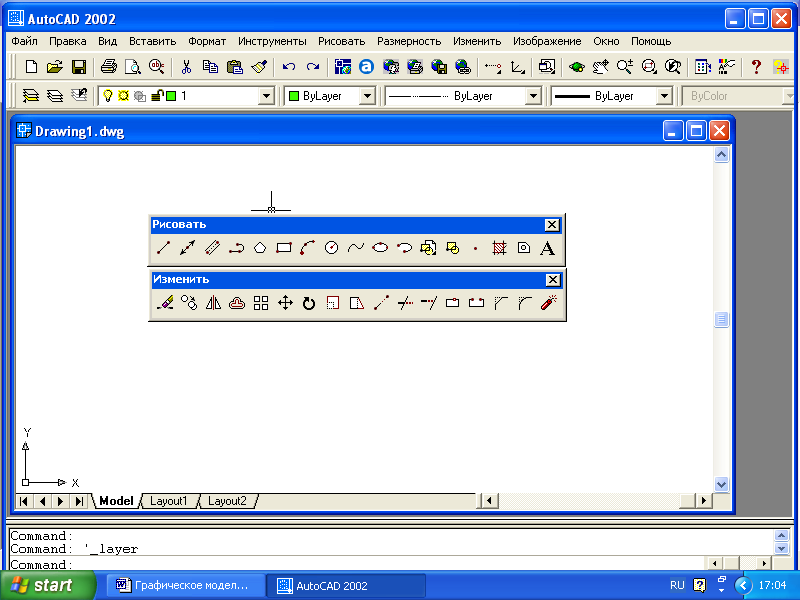Select the Chamfer tool
The image size is (800, 600).
pyautogui.click(x=501, y=303)
